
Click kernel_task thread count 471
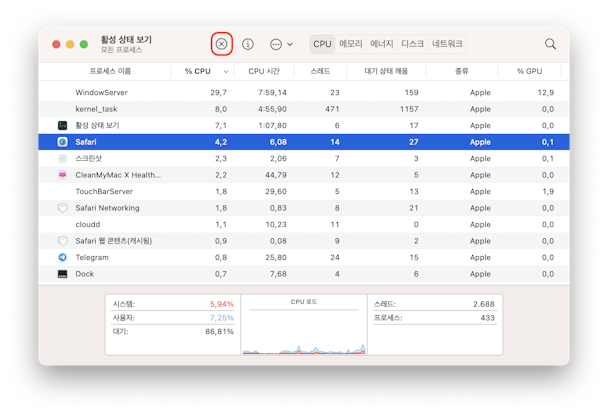[332, 109]
